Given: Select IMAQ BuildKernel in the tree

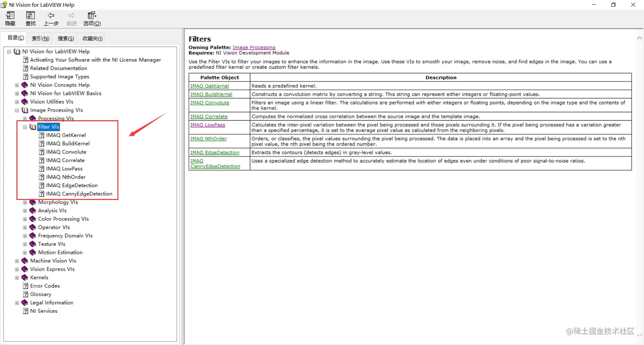Looking at the screenshot, I should pos(68,143).
